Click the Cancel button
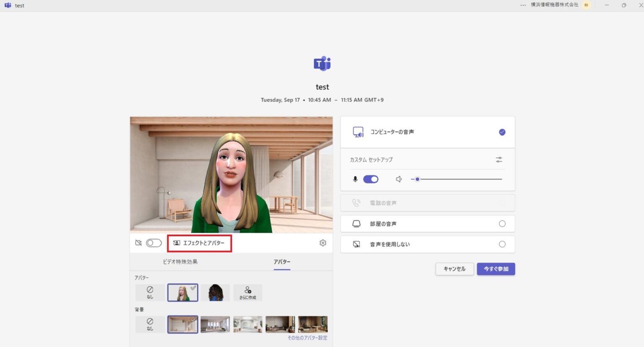The height and width of the screenshot is (347, 644). [454, 269]
